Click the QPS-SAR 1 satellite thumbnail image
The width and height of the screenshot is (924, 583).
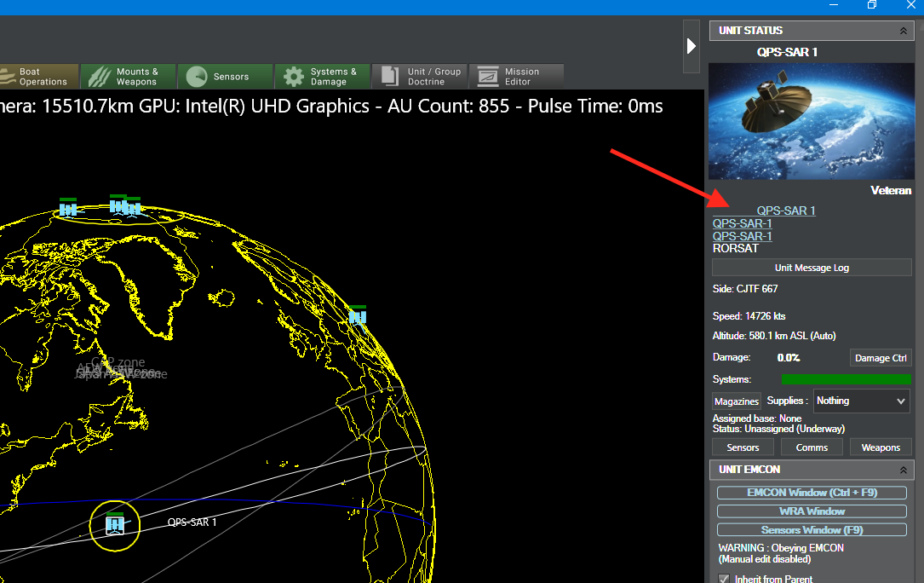tap(812, 121)
